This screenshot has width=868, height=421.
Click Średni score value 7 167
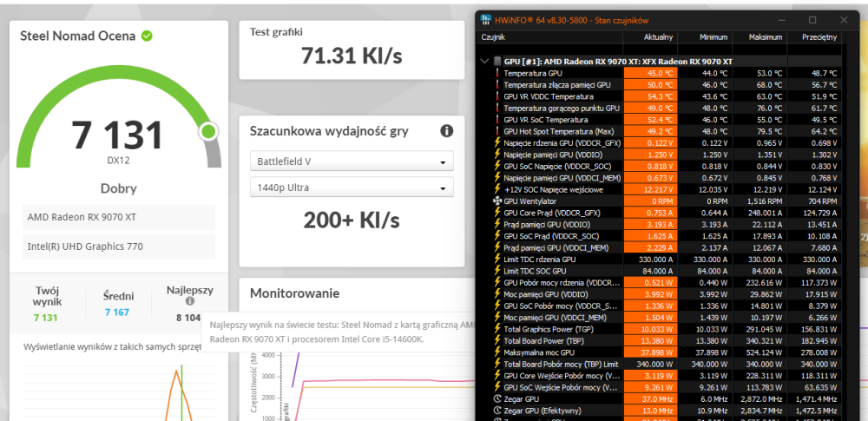tap(117, 312)
